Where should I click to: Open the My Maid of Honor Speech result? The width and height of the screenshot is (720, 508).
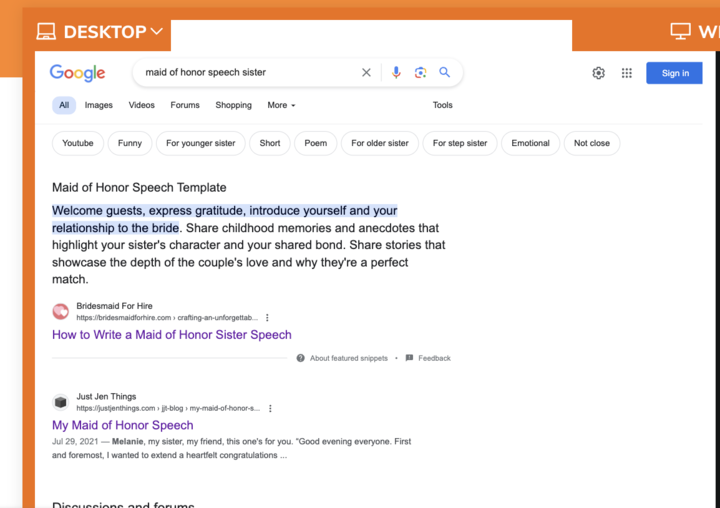click(x=123, y=425)
